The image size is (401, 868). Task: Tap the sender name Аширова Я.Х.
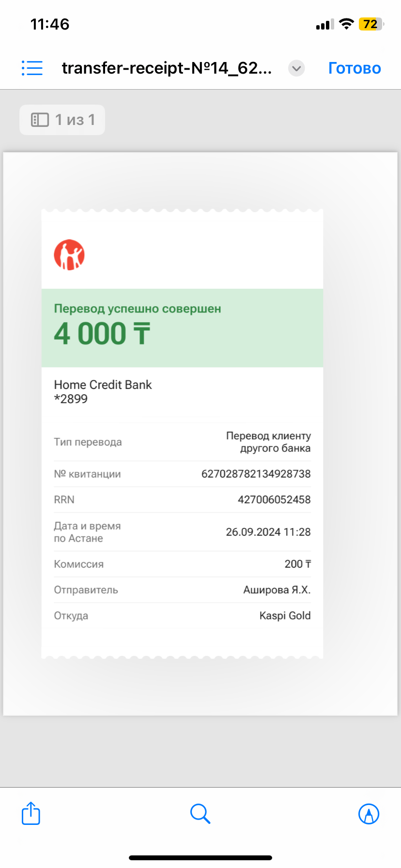point(277,590)
